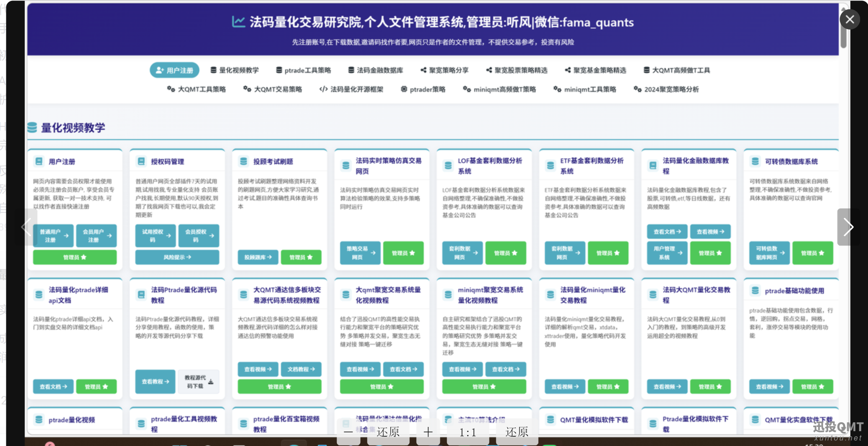Select 法码金融数据库 in the navigation menu

[376, 70]
